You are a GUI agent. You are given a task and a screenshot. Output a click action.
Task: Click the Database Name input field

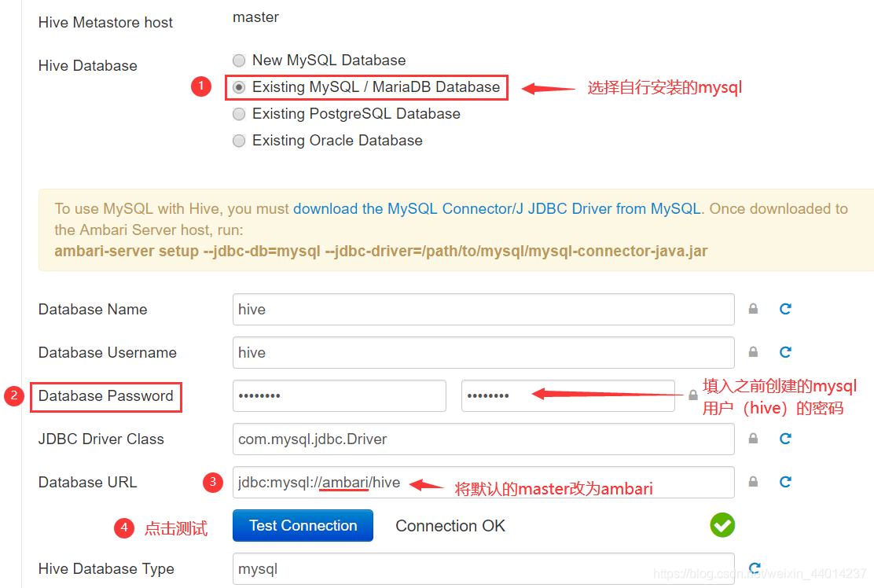[x=483, y=309]
